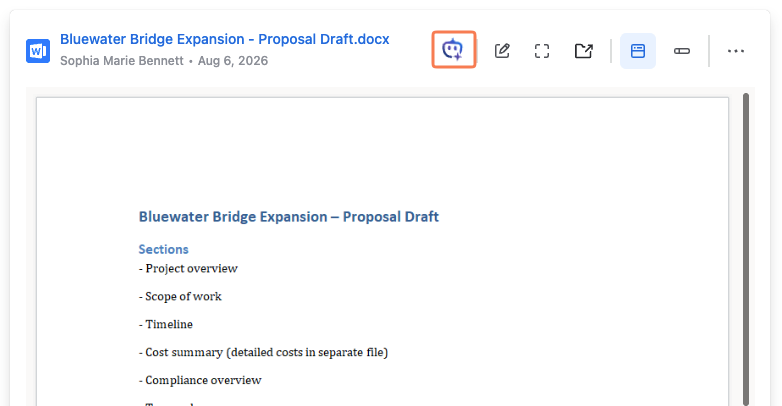Open the AI assistant robot icon
Image resolution: width=782 pixels, height=406 pixels.
point(453,50)
